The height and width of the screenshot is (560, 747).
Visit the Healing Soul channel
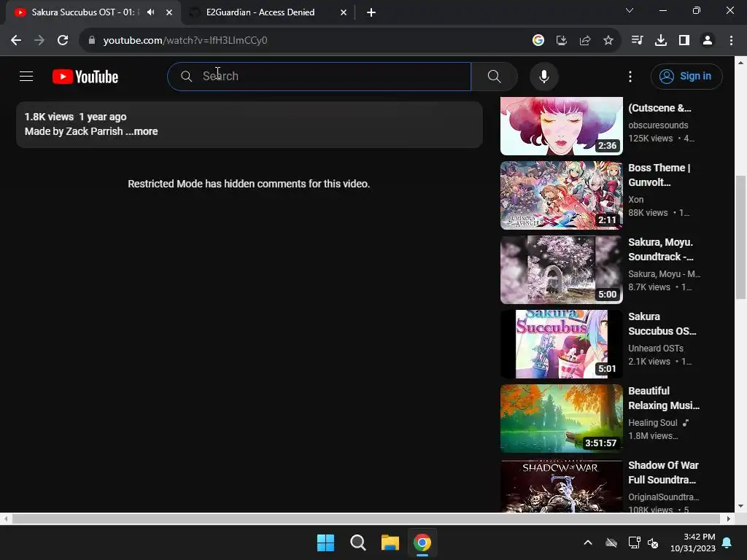pyautogui.click(x=653, y=422)
